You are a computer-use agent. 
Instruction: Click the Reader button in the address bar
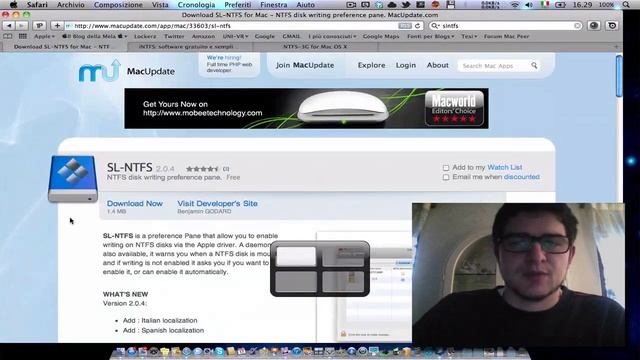[x=404, y=26]
